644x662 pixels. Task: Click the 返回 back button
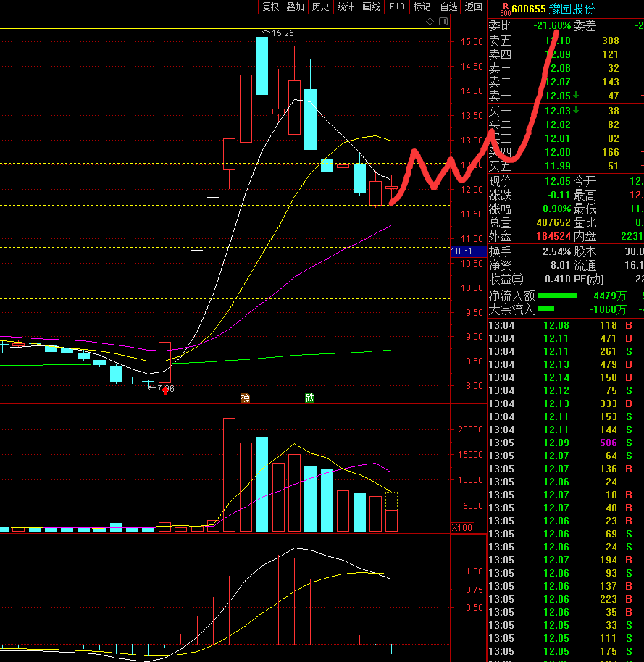[x=473, y=7]
